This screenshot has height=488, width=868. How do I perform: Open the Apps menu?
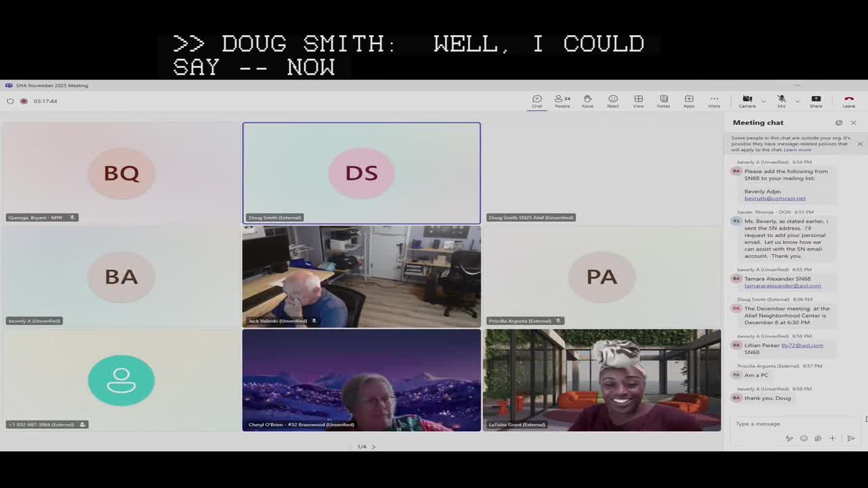pyautogui.click(x=689, y=101)
